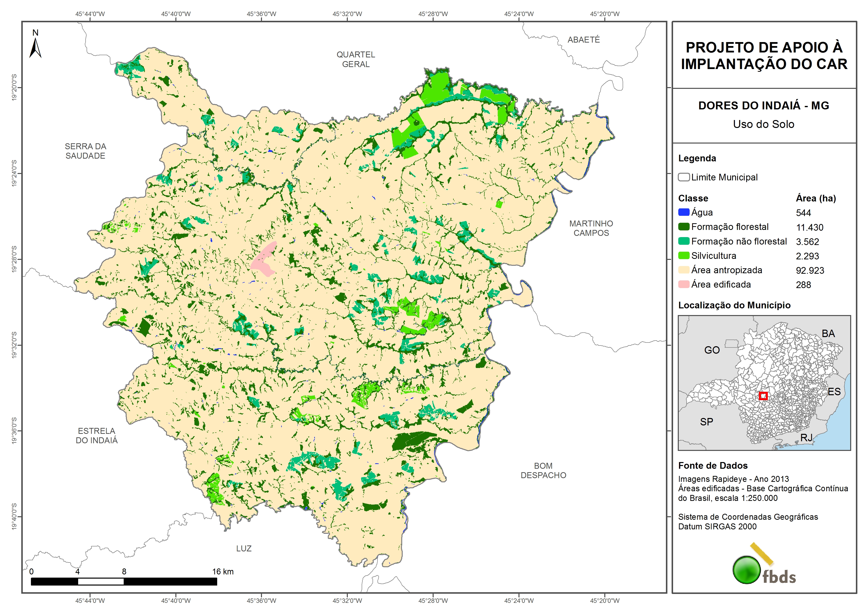Click the Área edificada pink swatch
The width and height of the screenshot is (868, 614).
point(683,285)
